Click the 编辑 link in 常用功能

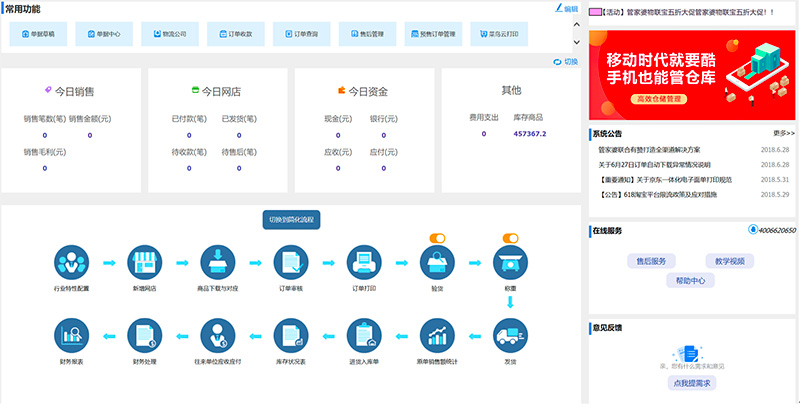click(x=571, y=9)
